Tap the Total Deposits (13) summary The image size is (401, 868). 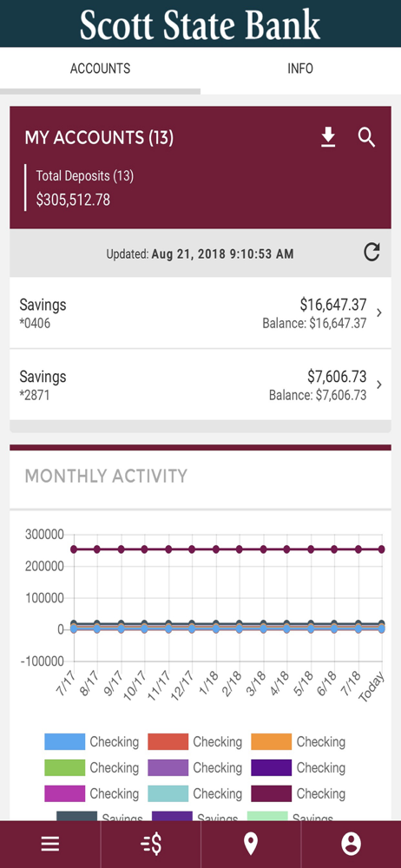[85, 187]
